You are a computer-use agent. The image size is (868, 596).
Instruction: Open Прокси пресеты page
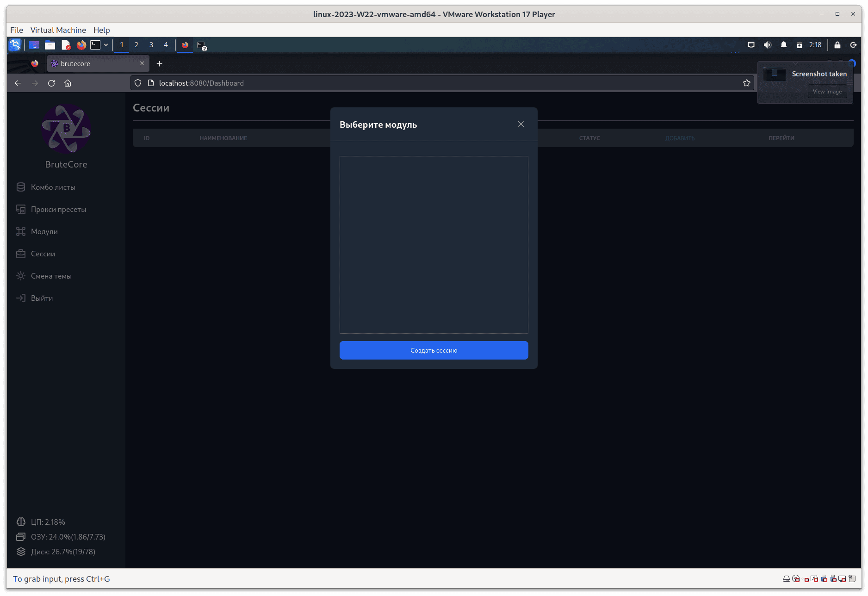coord(59,209)
